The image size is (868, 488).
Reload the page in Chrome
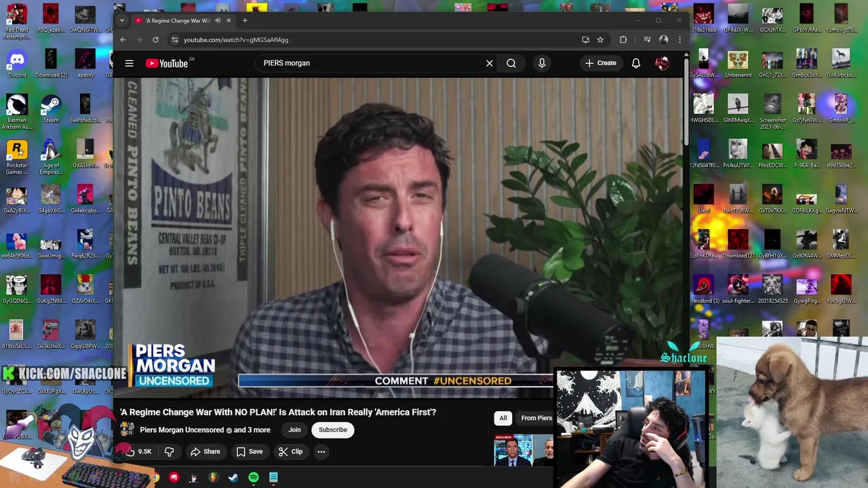tap(155, 40)
